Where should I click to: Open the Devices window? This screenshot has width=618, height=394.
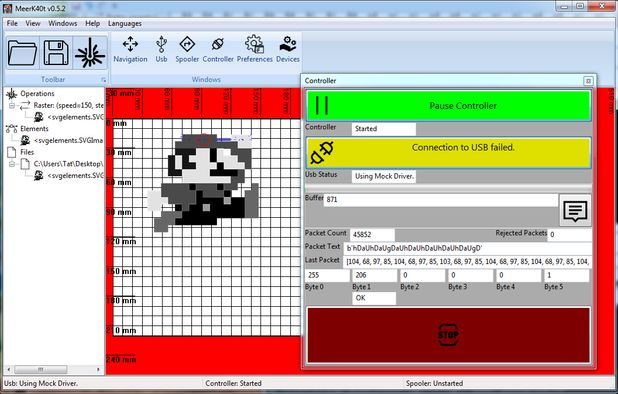288,50
